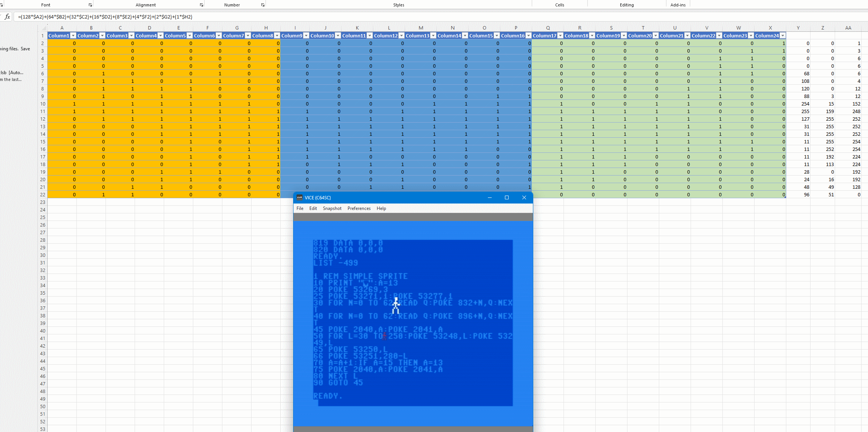Screen dimensions: 868x432
Task: Select cell AA8 showing 12
Action: tap(848, 89)
